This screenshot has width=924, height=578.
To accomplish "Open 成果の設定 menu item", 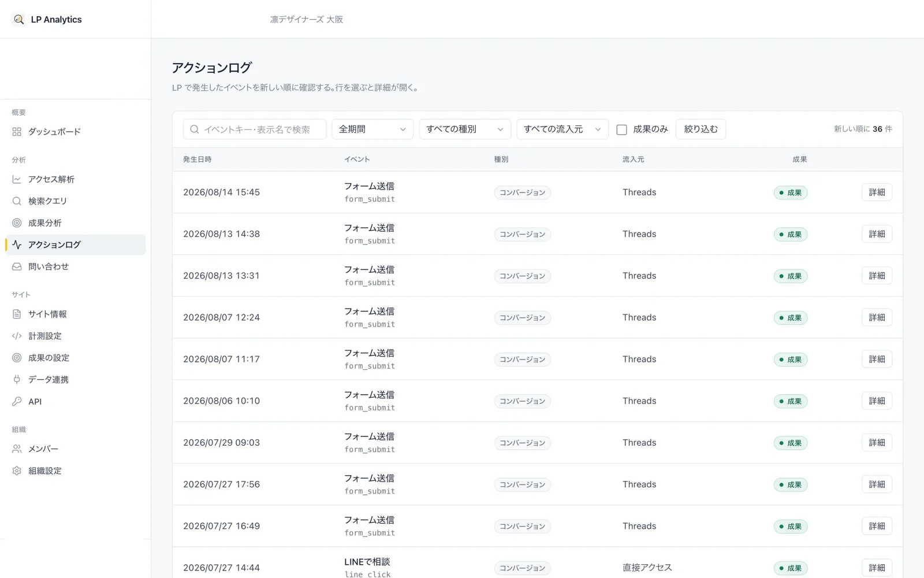I will point(75,358).
